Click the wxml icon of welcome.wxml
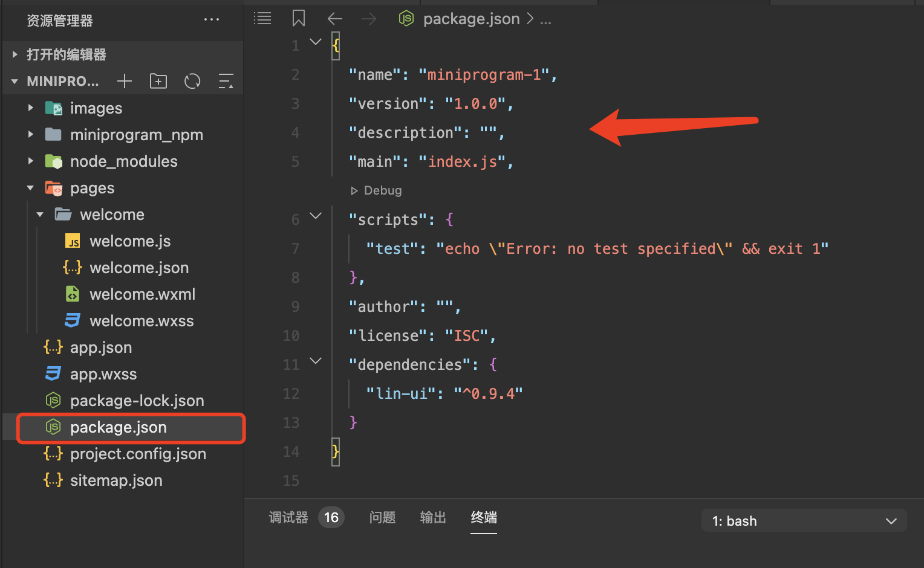 (73, 294)
